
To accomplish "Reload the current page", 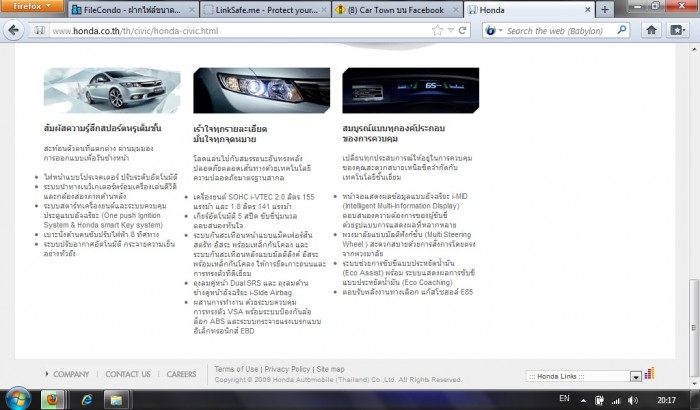I will 462,30.
